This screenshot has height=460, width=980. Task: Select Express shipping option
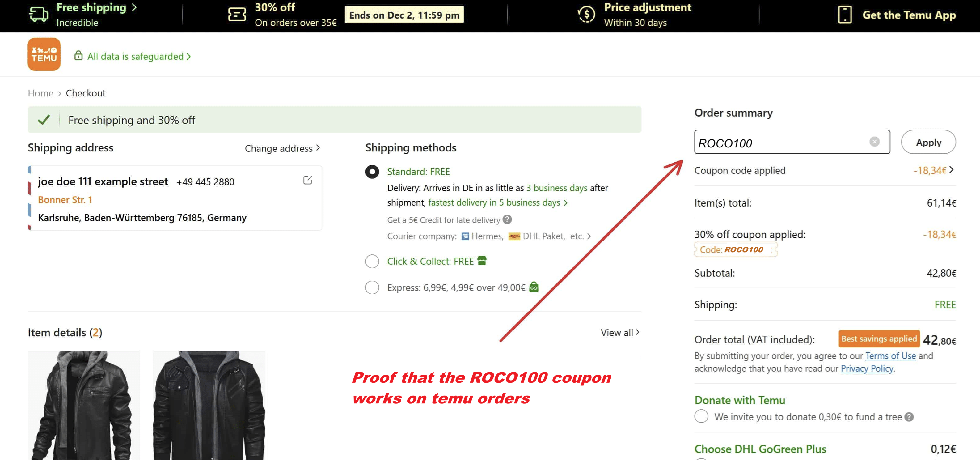372,287
